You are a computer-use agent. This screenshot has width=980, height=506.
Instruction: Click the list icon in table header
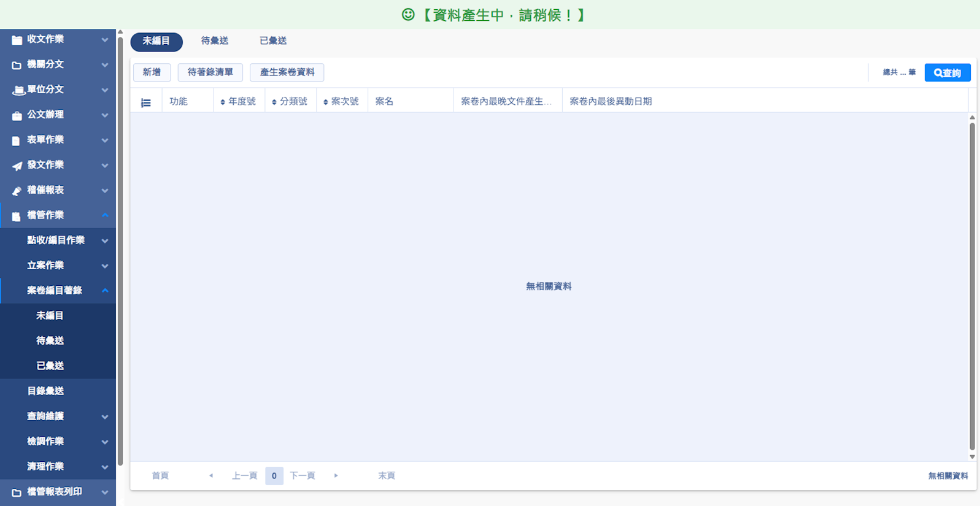pos(145,102)
